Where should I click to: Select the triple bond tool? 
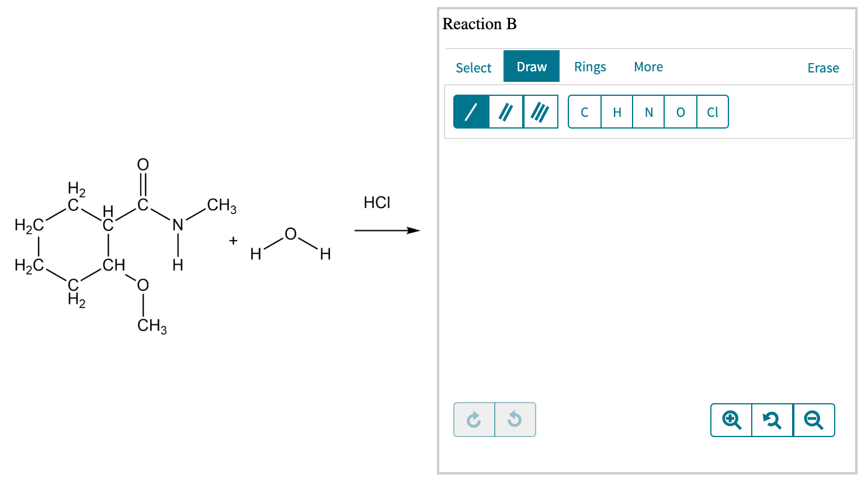coord(540,111)
